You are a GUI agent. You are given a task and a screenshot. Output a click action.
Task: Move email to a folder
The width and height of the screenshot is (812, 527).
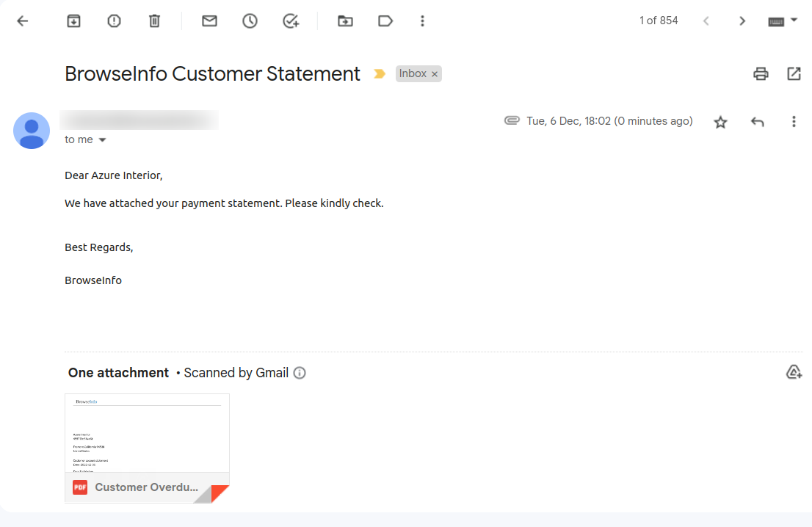click(345, 21)
